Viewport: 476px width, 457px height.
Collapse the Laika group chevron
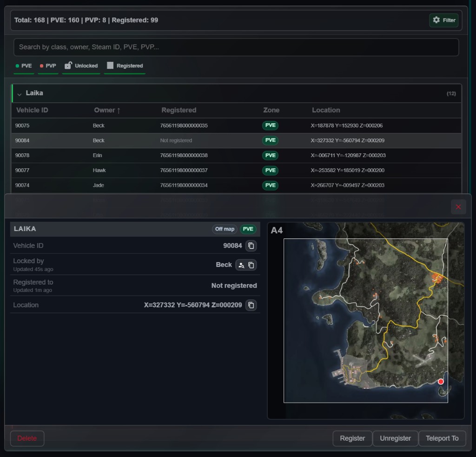pyautogui.click(x=20, y=94)
